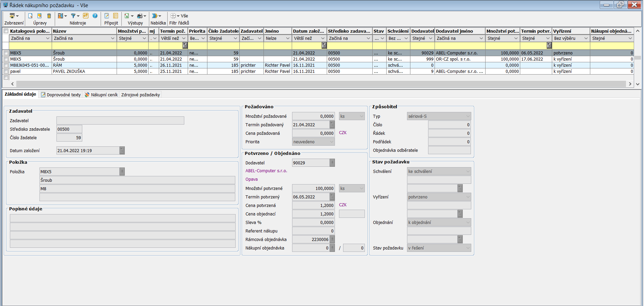Check the PAVEL ZKOUŠKA row checkbox
The width and height of the screenshot is (644, 306).
pyautogui.click(x=6, y=71)
